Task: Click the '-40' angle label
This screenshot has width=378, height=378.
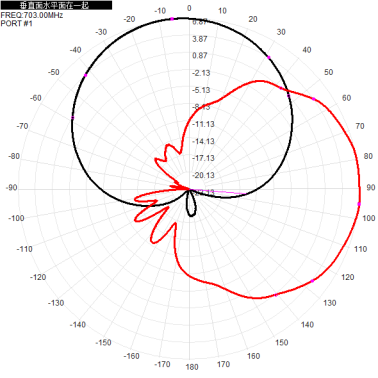Action: coord(75,50)
